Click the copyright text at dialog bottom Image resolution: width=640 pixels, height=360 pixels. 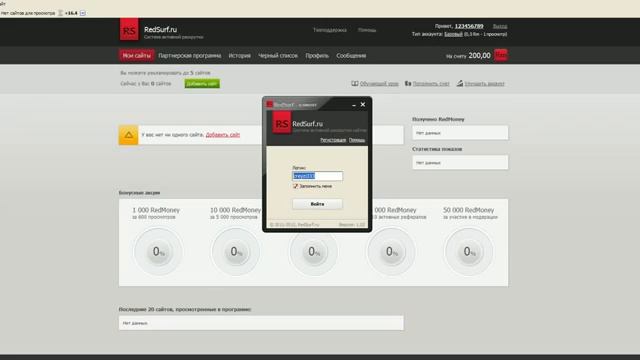[x=295, y=224]
